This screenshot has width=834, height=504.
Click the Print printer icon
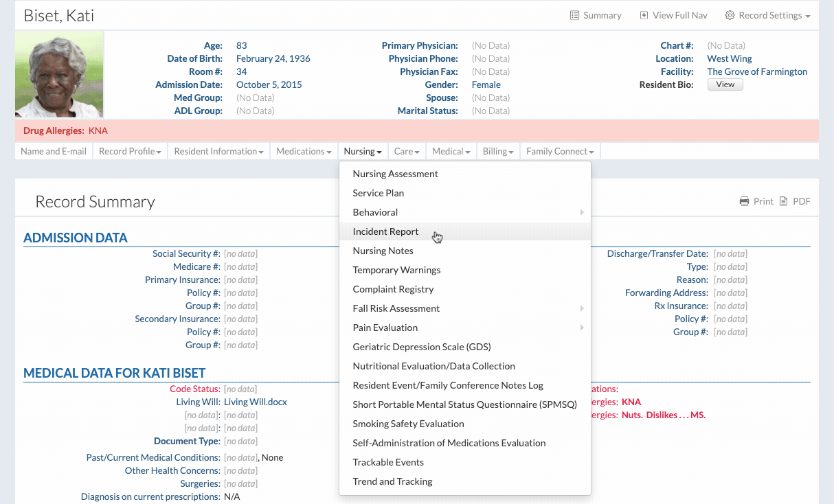point(744,201)
